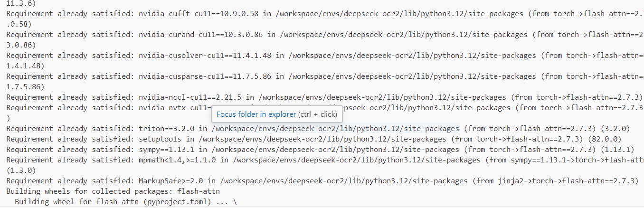This screenshot has height=208, width=644.
Task: Open the site-packages path on the setuptools line
Action: pyautogui.click(x=322, y=139)
